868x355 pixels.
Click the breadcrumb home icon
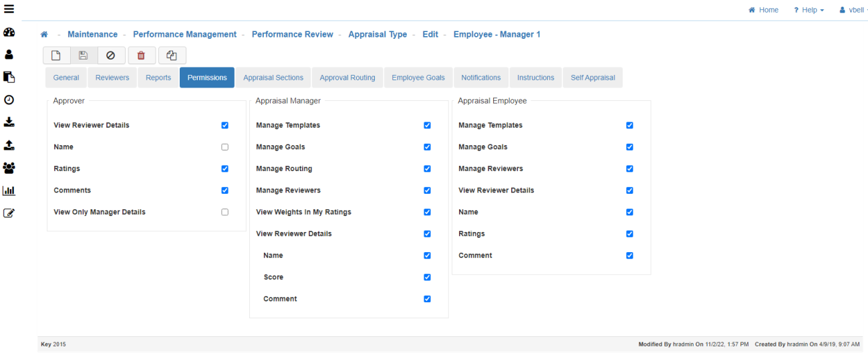44,35
